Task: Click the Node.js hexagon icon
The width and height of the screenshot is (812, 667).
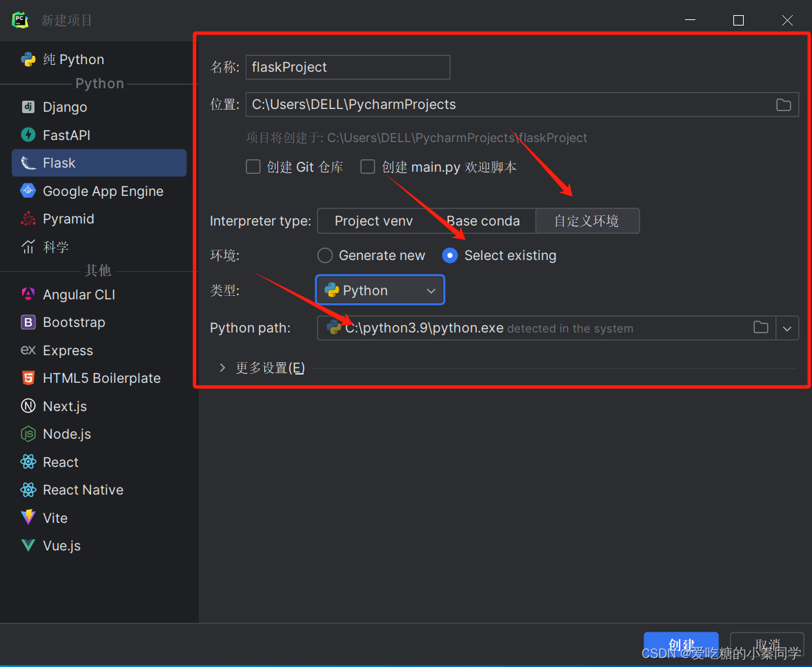Action: click(x=28, y=434)
